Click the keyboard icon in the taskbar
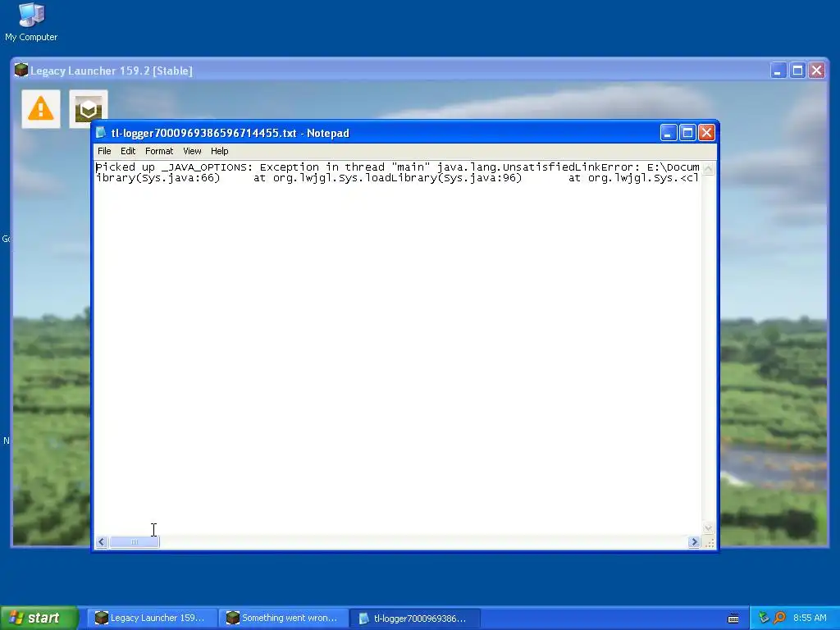 click(733, 619)
